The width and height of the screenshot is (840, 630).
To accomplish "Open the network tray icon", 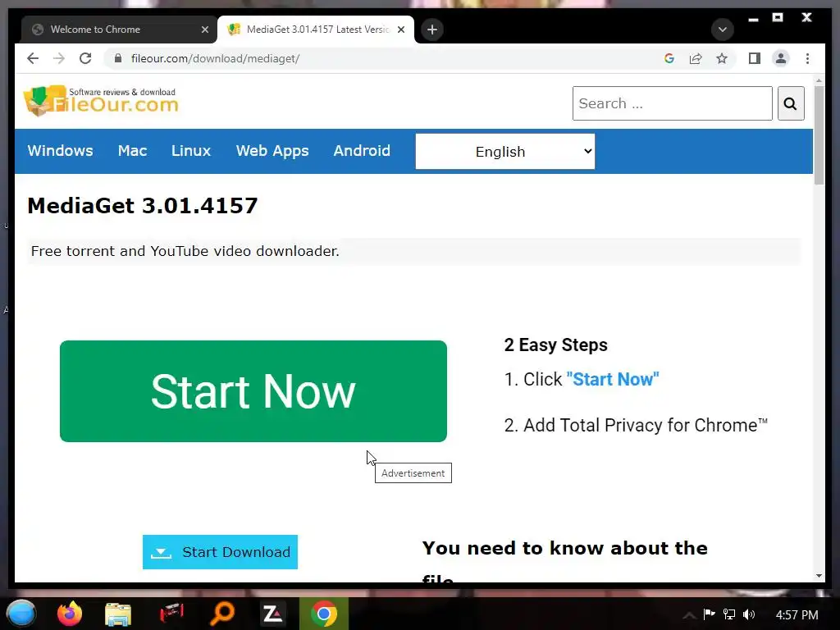I will point(729,614).
